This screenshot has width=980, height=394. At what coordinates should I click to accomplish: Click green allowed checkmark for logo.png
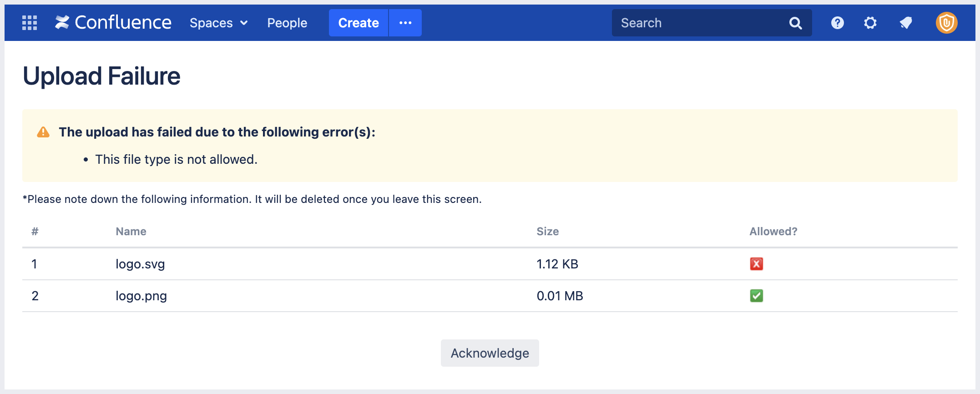click(756, 296)
